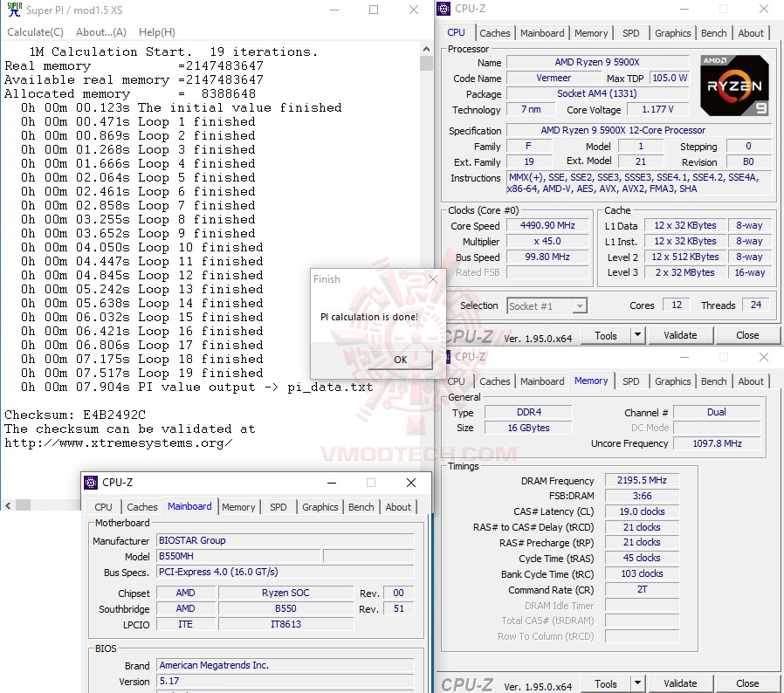Select Mainboard tab in Memory CPU-Z window
This screenshot has width=784, height=693.
542,381
